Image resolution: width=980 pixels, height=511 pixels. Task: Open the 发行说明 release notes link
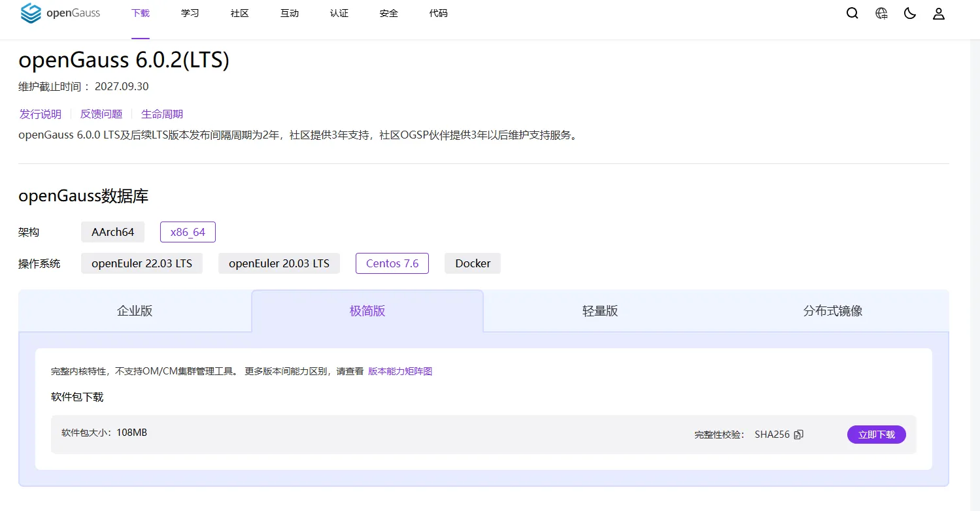40,114
